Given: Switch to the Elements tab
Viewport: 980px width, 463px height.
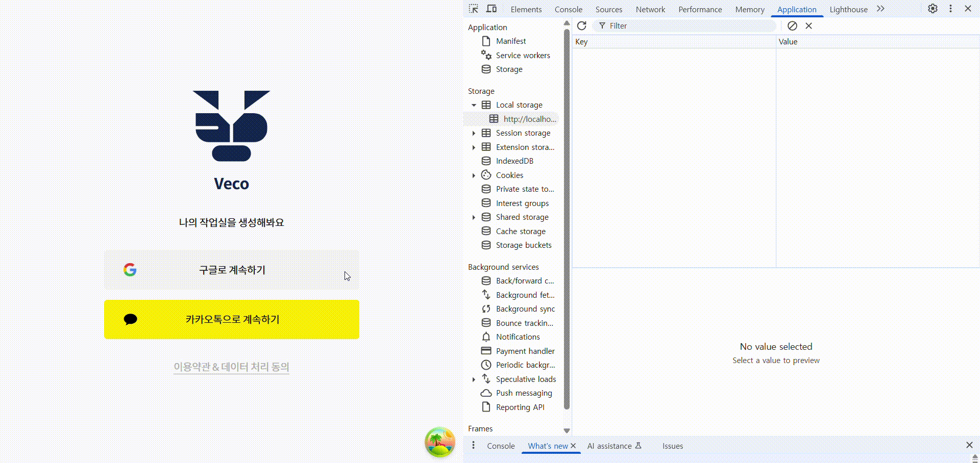Looking at the screenshot, I should 526,9.
